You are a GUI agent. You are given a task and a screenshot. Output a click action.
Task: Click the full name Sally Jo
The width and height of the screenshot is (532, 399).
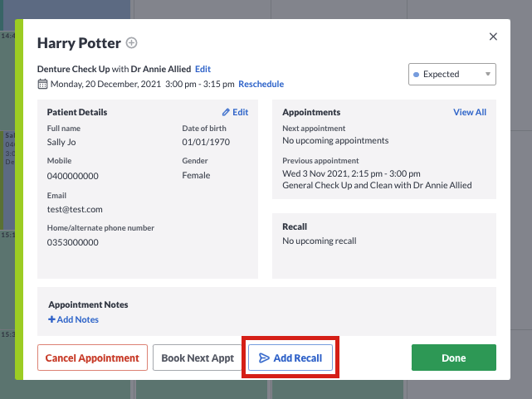[x=61, y=142]
